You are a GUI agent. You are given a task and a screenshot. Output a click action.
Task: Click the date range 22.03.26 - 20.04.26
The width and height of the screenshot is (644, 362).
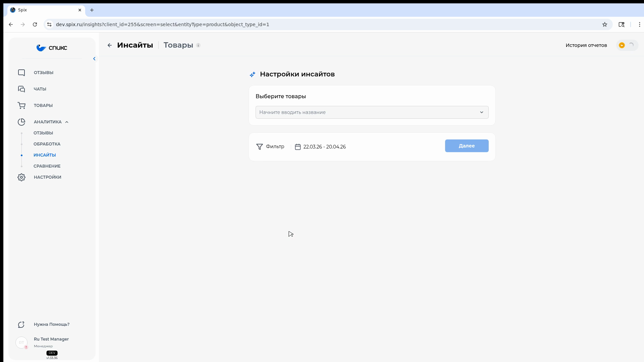pyautogui.click(x=325, y=147)
